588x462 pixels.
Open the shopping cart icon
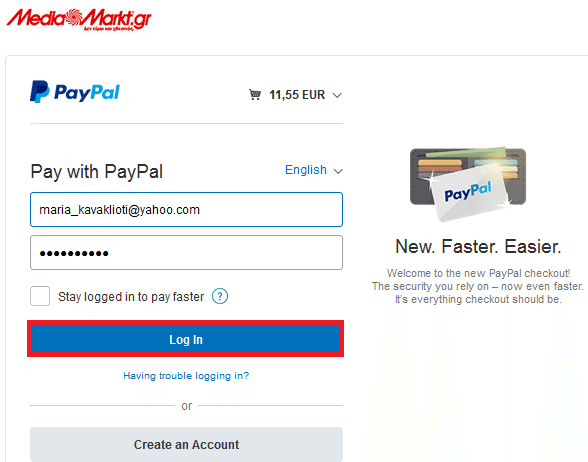[x=255, y=94]
